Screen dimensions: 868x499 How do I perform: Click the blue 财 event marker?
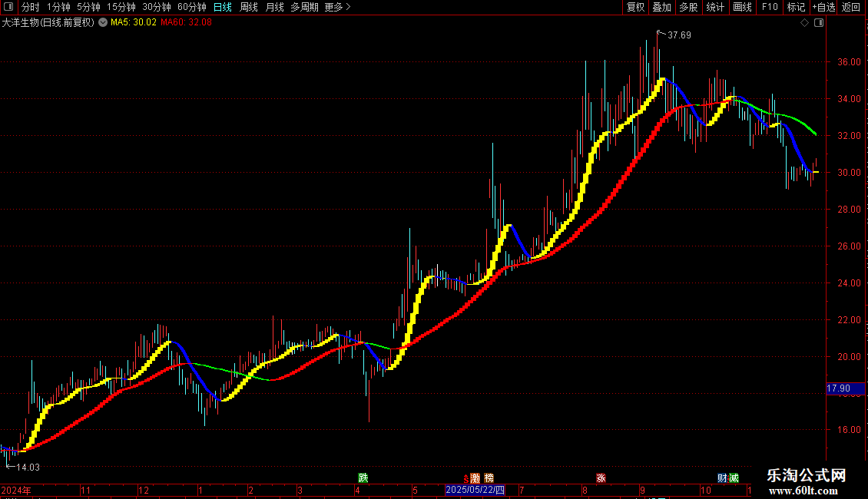tap(722, 478)
